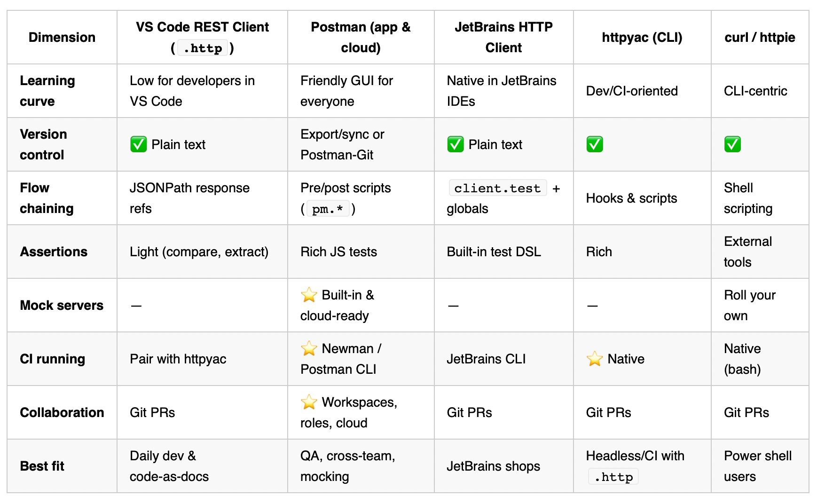Screen dimensions: 817x504
Task: Click the JetBrains HTTP Client column header
Action: tap(503, 37)
